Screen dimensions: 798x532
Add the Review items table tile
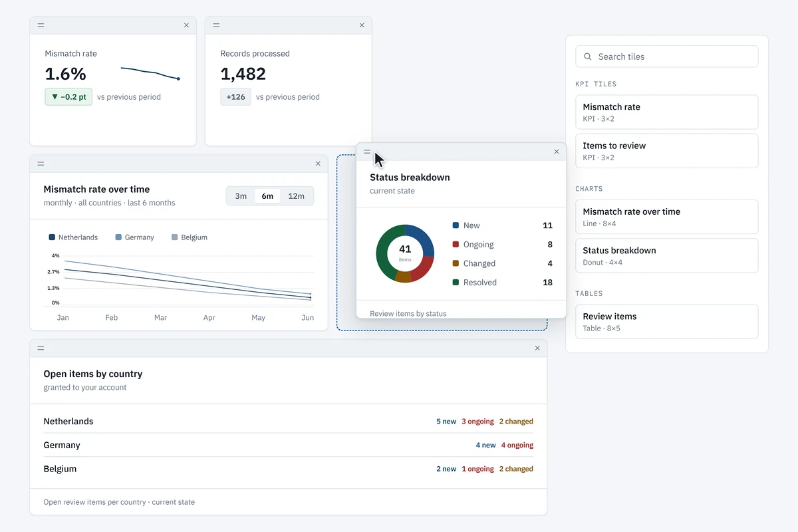666,322
